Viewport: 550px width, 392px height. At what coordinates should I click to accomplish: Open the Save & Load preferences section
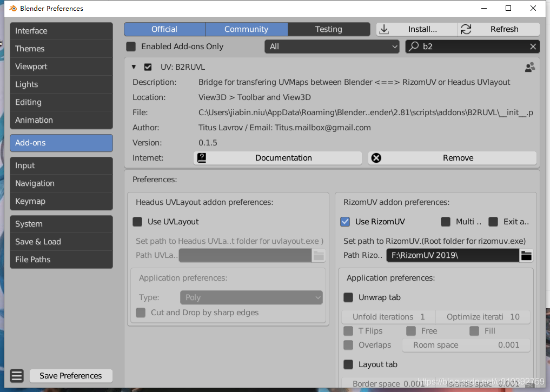point(62,242)
